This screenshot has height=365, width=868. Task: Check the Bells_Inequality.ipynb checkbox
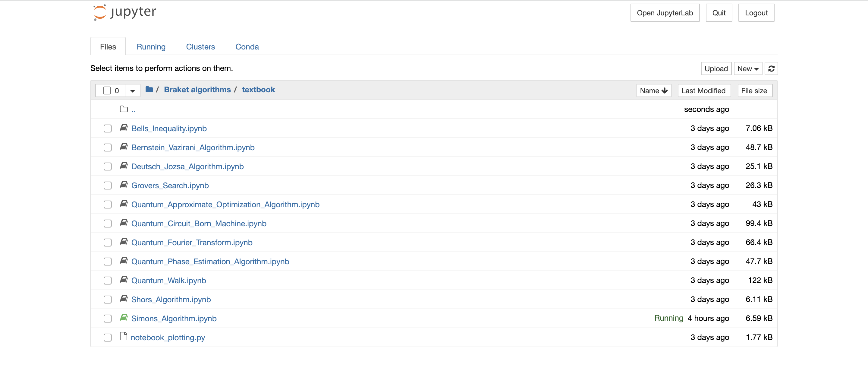pos(108,129)
